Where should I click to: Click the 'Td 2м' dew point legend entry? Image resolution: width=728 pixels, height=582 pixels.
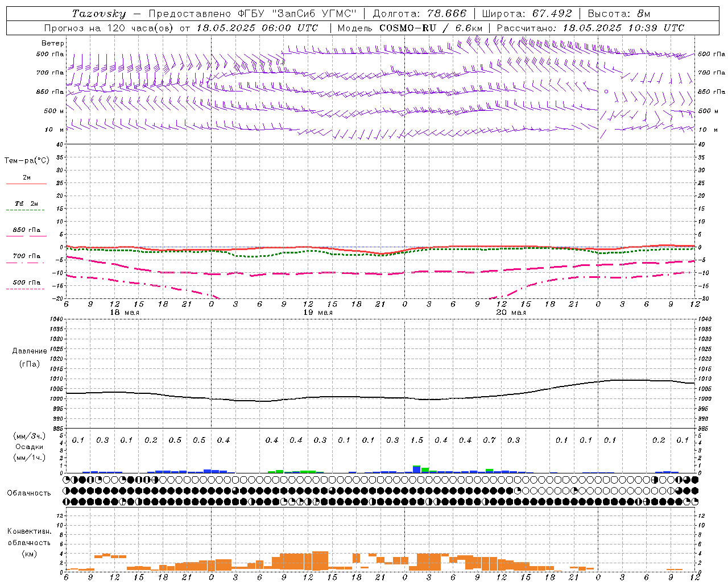click(26, 203)
